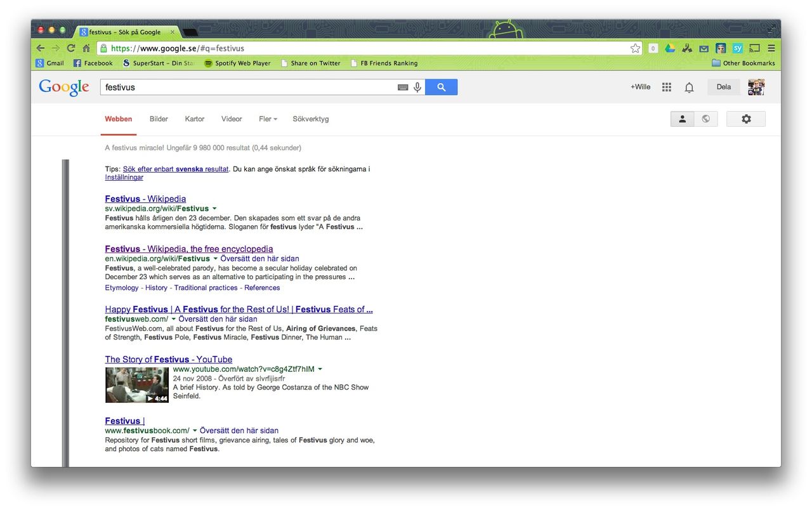Open the mail envelope extension icon
812x510 pixels.
(x=704, y=48)
